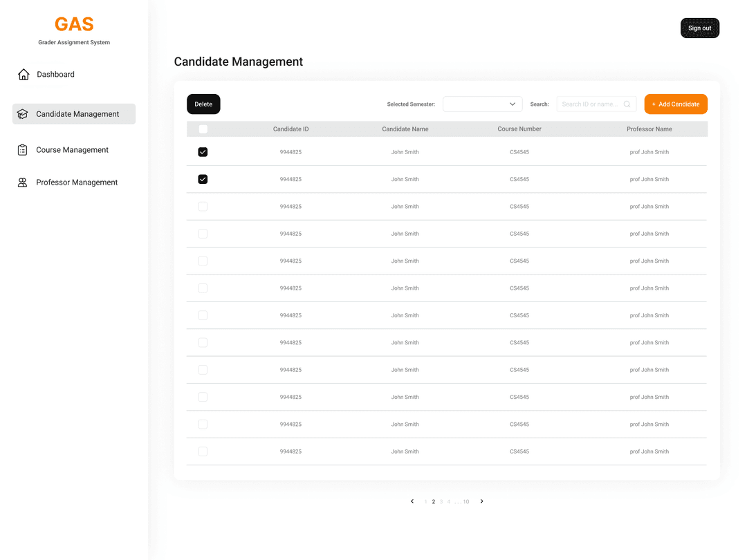Expand the semester selection chevron
Image resolution: width=747 pixels, height=560 pixels.
pos(512,104)
